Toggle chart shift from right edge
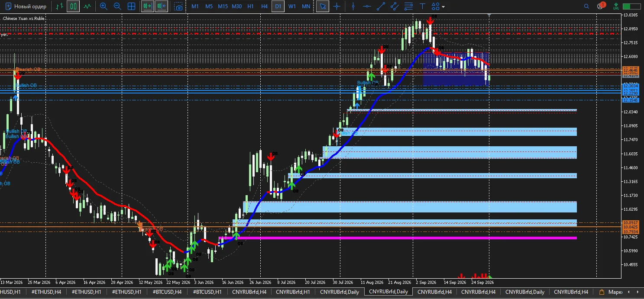This screenshot has height=299, width=644. click(x=162, y=6)
